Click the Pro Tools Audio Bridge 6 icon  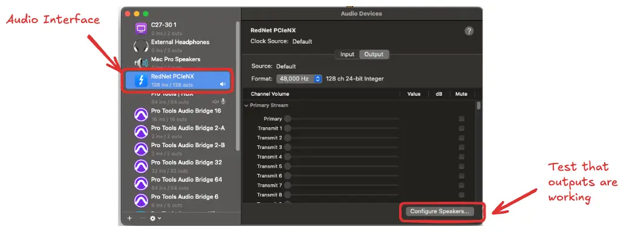pos(141,201)
